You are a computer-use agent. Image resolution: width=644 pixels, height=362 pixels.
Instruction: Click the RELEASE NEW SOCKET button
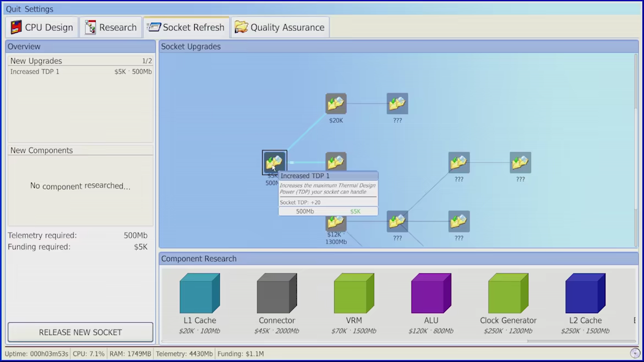[80, 332]
